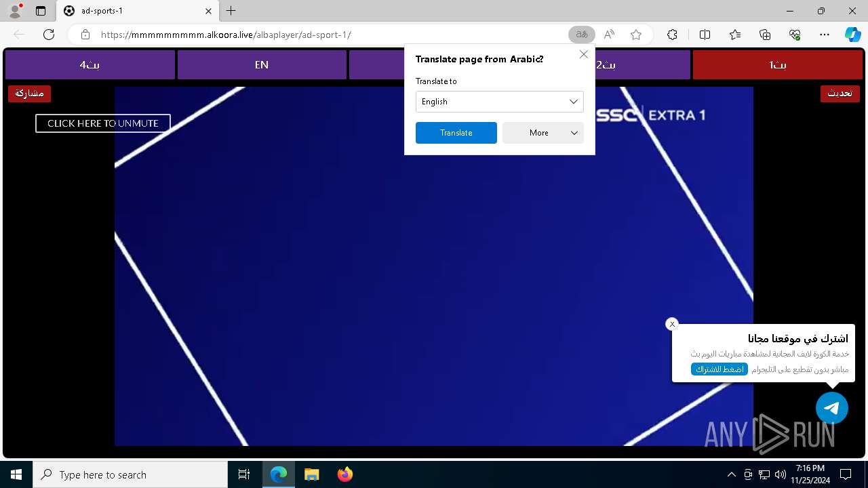The width and height of the screenshot is (868, 488).
Task: Show hidden system tray icons
Action: pyautogui.click(x=731, y=474)
